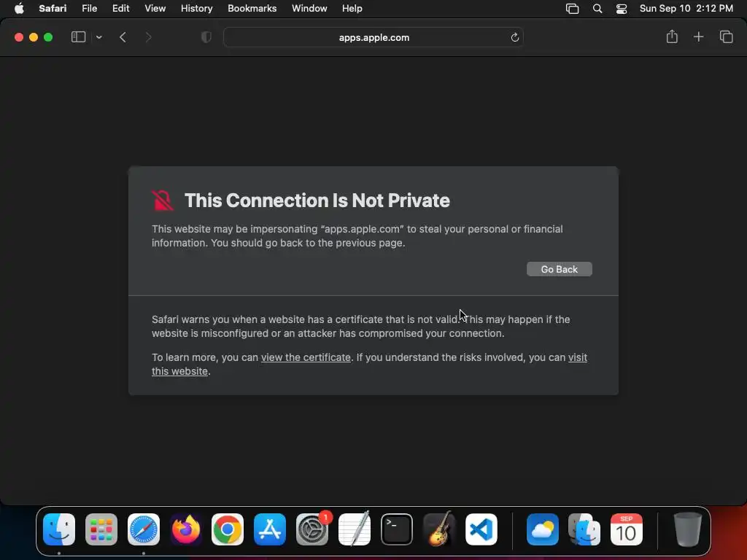Click the Stage Manager menu bar icon

(572, 9)
